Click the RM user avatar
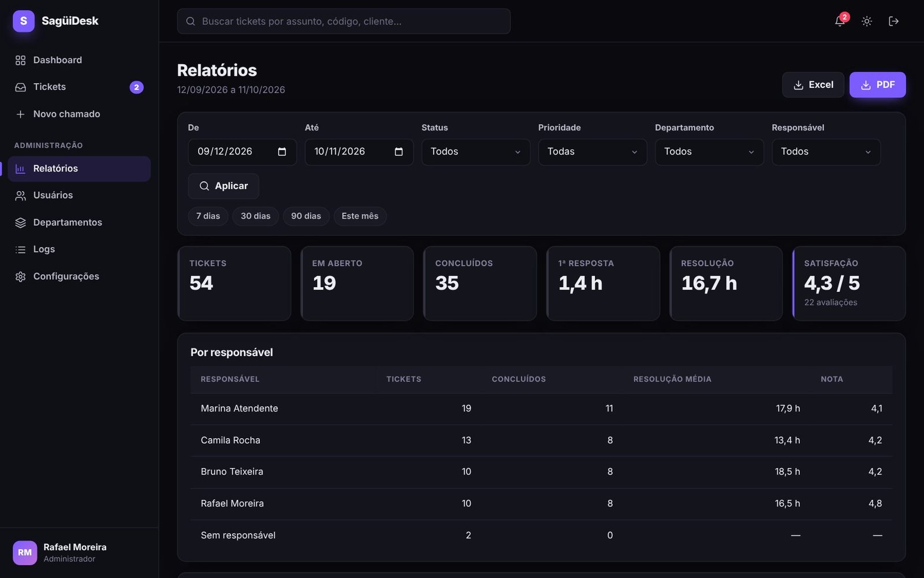Image resolution: width=924 pixels, height=578 pixels. tap(25, 553)
